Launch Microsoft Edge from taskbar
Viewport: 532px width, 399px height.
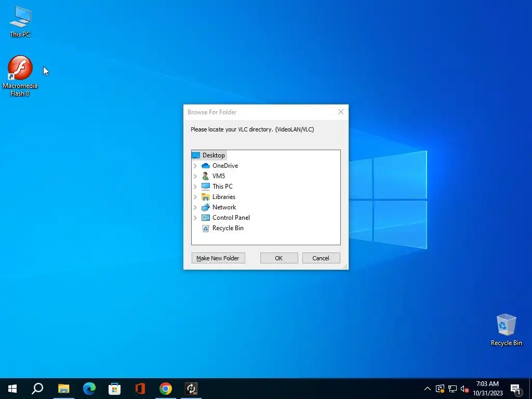click(x=89, y=389)
